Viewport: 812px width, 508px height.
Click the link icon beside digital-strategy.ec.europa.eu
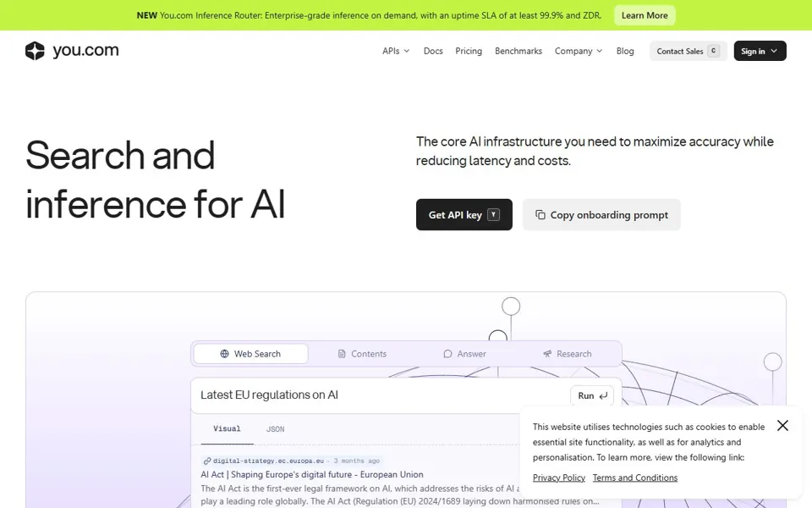pos(207,461)
